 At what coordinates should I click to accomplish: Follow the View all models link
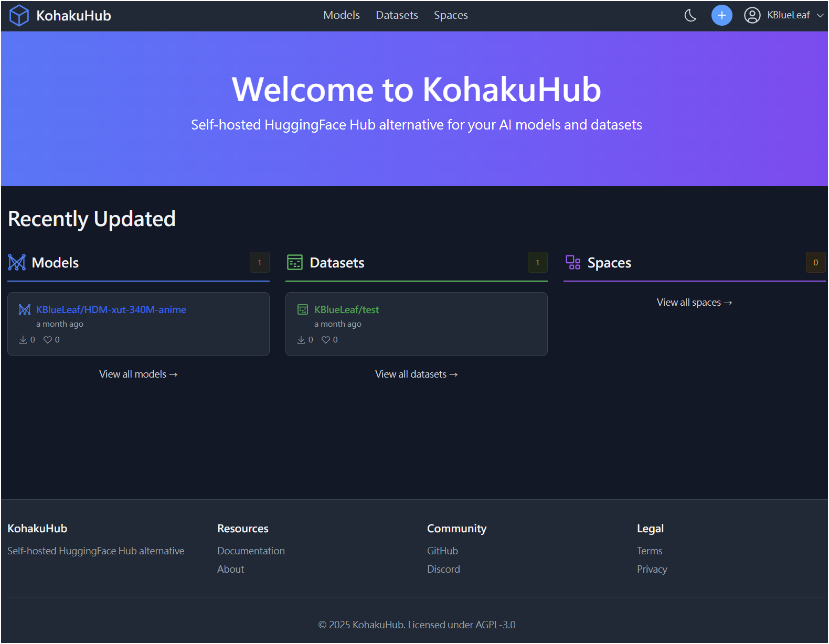139,374
